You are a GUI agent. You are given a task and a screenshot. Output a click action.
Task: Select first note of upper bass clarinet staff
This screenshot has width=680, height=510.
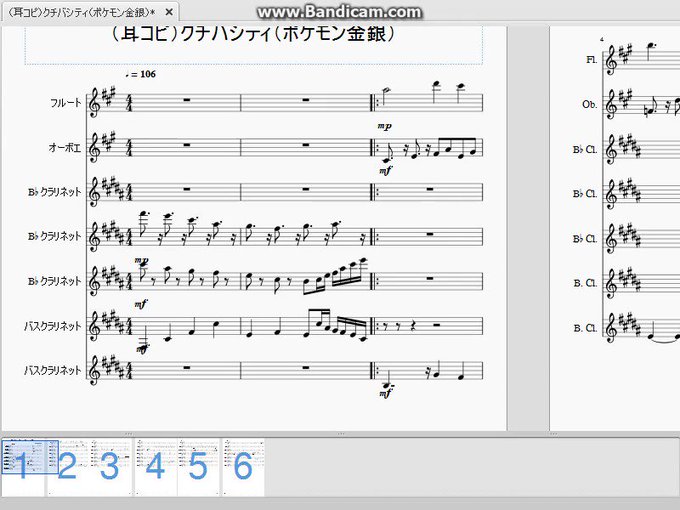click(144, 339)
